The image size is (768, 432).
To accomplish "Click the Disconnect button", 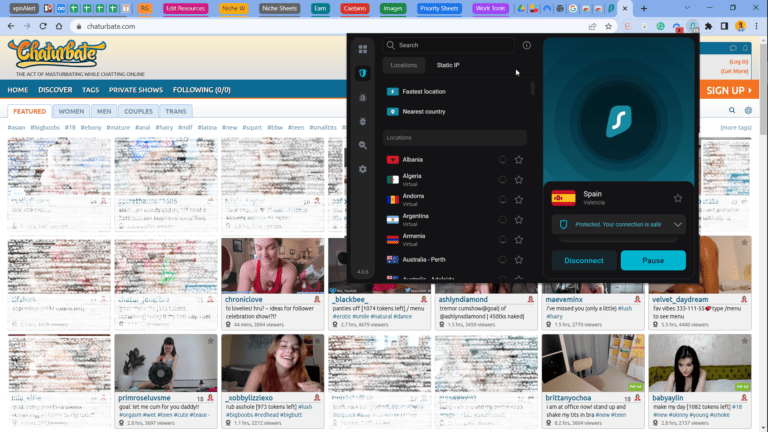I will (584, 261).
